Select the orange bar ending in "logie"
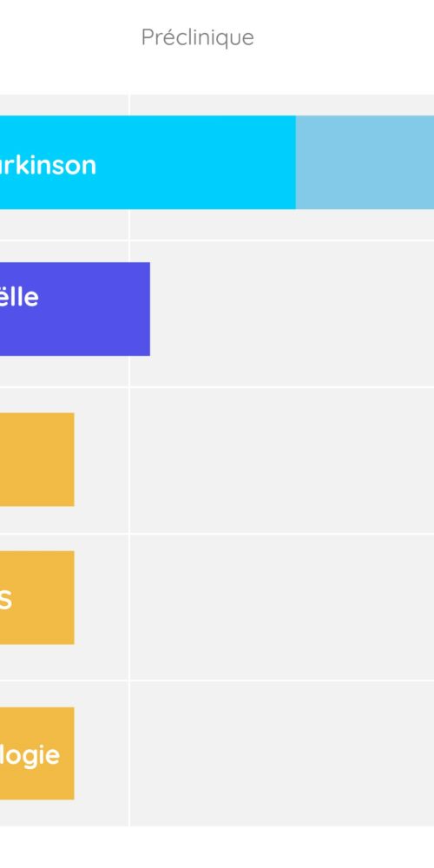This screenshot has height=868, width=434. [x=37, y=753]
